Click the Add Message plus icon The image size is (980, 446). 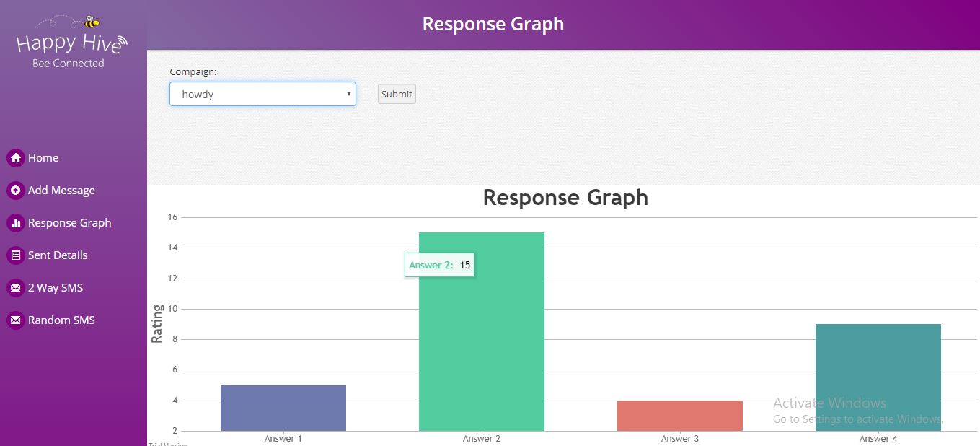coord(15,191)
